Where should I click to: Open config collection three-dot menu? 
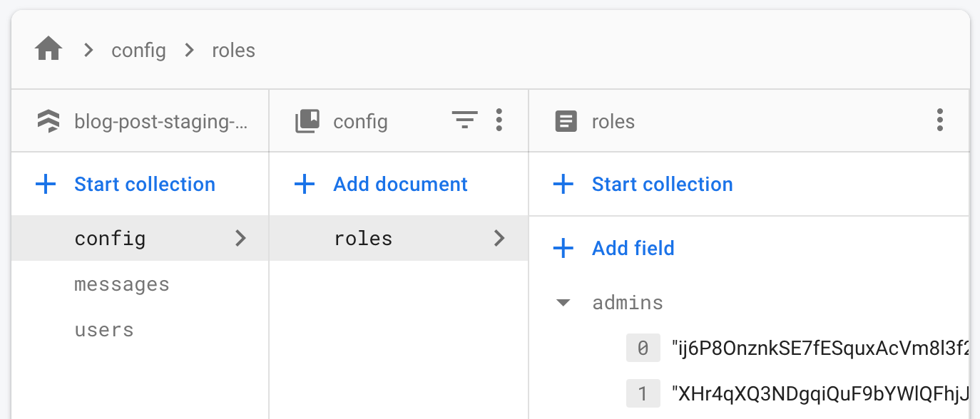pyautogui.click(x=499, y=120)
